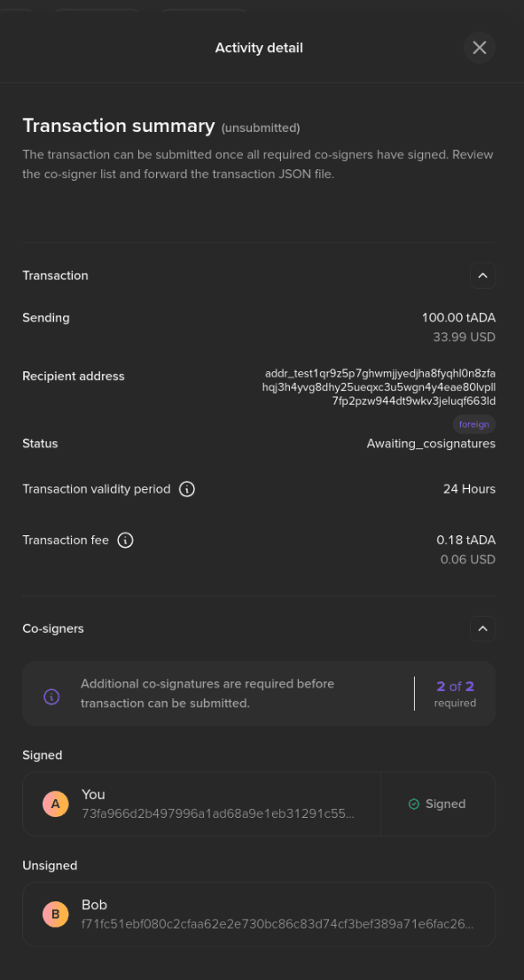Viewport: 524px width, 980px height.
Task: Click Bob's unsigned co-signer card
Action: click(259, 914)
